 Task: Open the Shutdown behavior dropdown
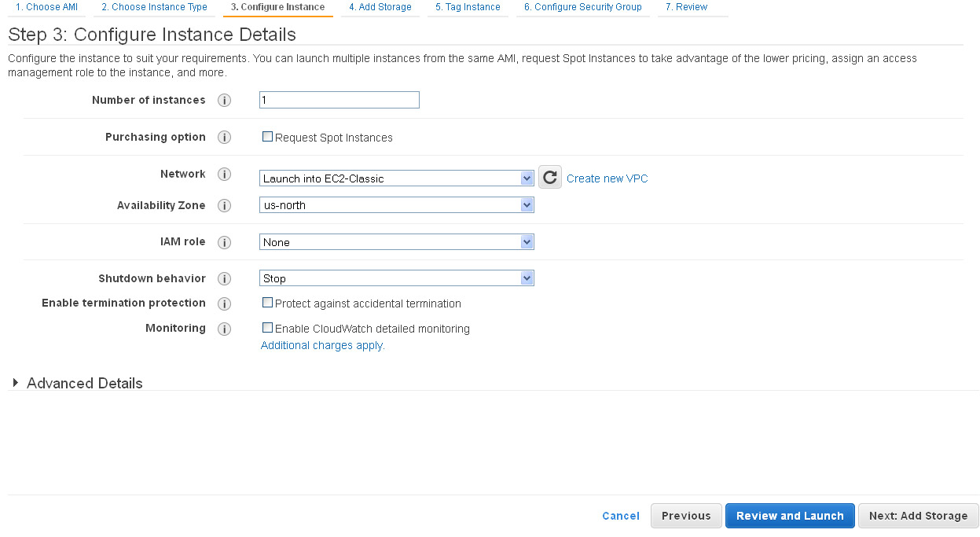[397, 278]
